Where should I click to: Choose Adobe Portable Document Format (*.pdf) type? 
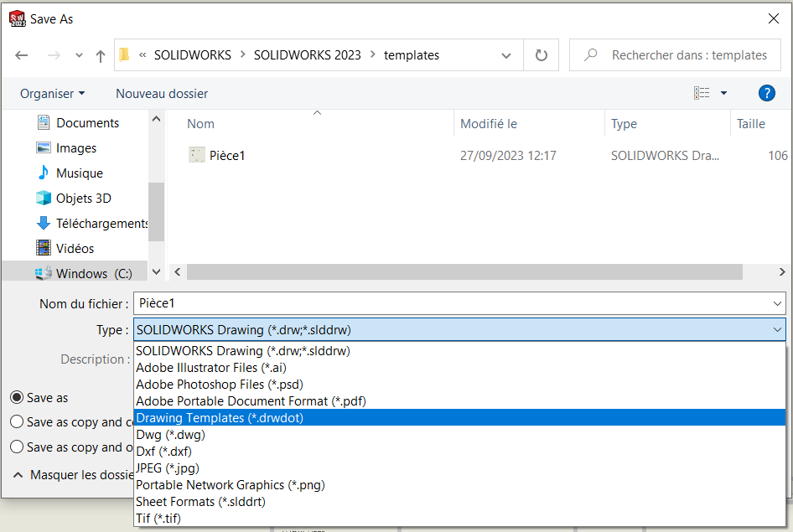pos(251,400)
